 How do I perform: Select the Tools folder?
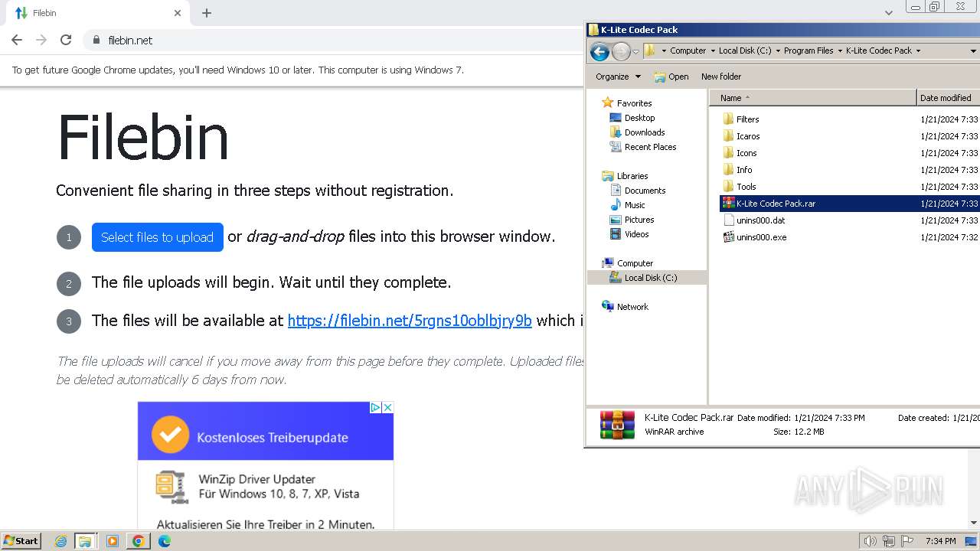click(740, 187)
